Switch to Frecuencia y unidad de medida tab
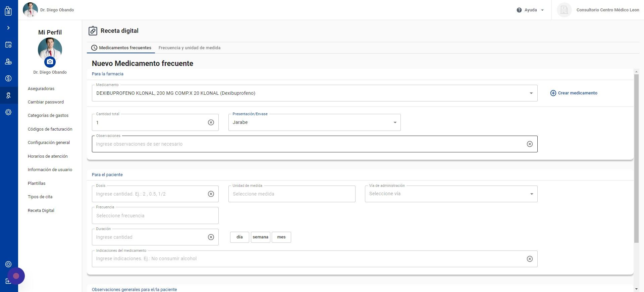Viewport: 644px width, 292px height. (190, 48)
